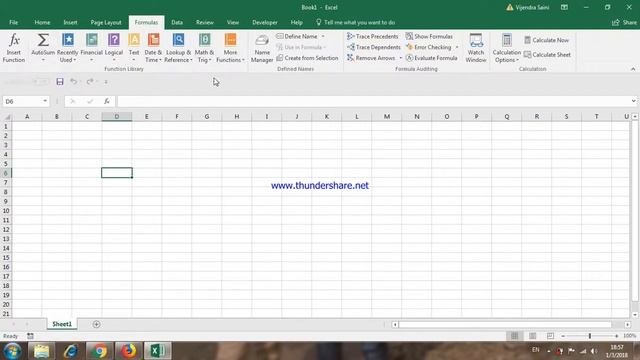Open the Logical functions menu
This screenshot has width=640, height=360.
coord(114,48)
